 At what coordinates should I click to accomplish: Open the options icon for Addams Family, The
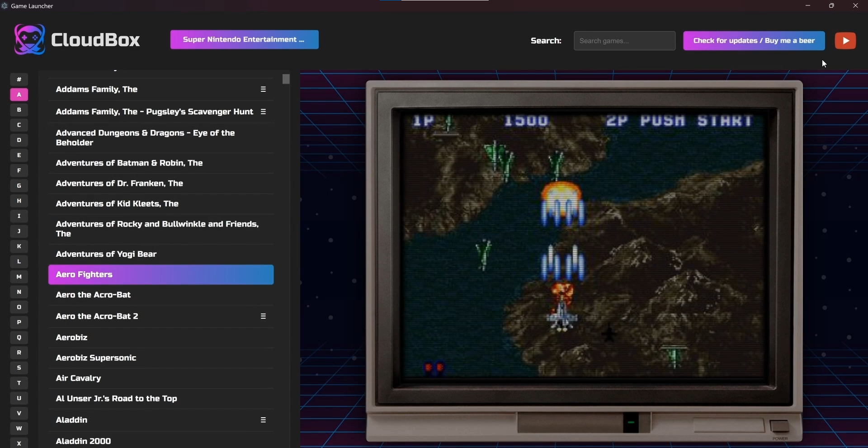click(x=263, y=90)
